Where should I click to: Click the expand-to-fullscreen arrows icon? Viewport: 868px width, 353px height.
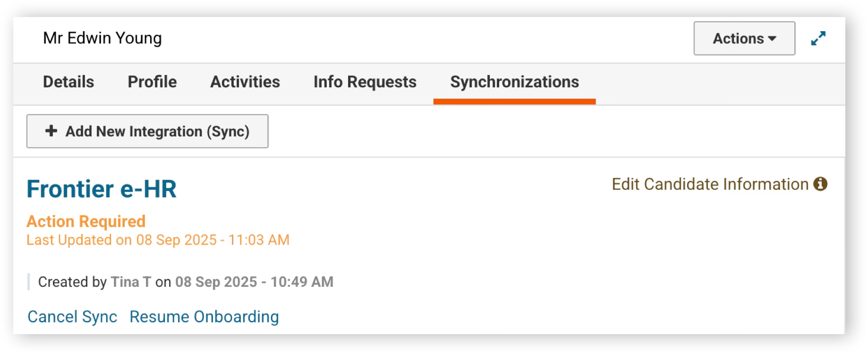[818, 38]
